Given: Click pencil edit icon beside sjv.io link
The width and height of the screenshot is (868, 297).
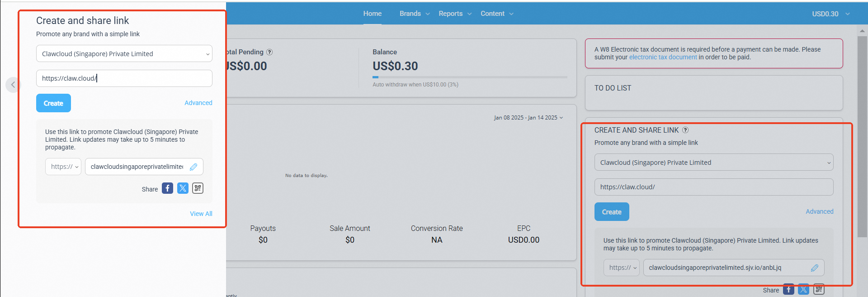Looking at the screenshot, I should click(814, 268).
